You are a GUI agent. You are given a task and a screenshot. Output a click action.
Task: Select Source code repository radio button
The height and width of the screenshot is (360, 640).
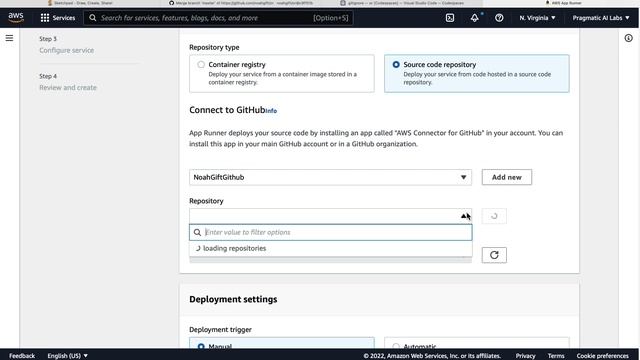[x=396, y=64]
